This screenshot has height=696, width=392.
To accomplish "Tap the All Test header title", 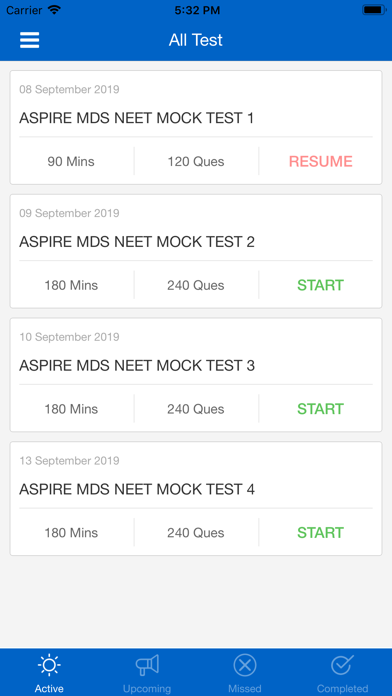I will 196,40.
